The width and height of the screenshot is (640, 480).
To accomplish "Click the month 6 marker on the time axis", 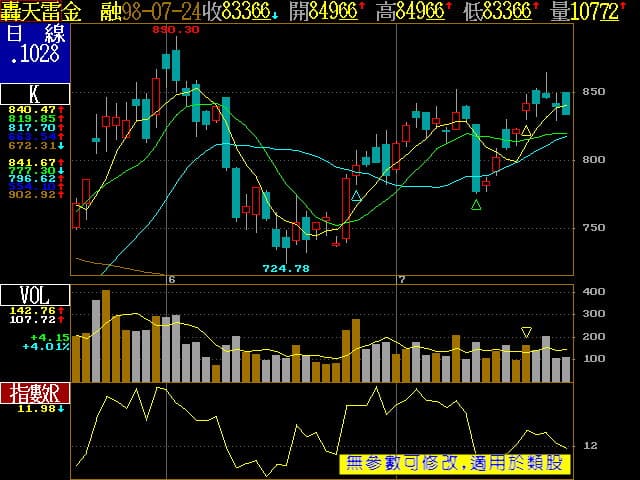I will click(x=172, y=279).
